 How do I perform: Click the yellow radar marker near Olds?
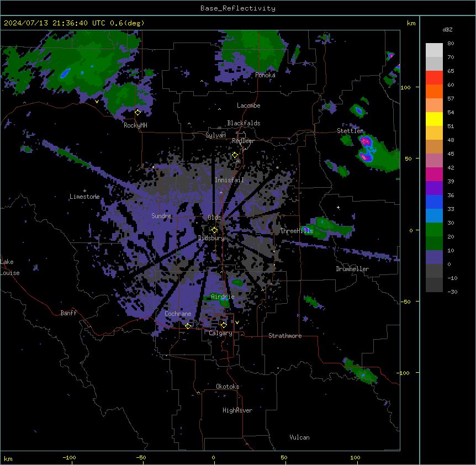coord(214,230)
